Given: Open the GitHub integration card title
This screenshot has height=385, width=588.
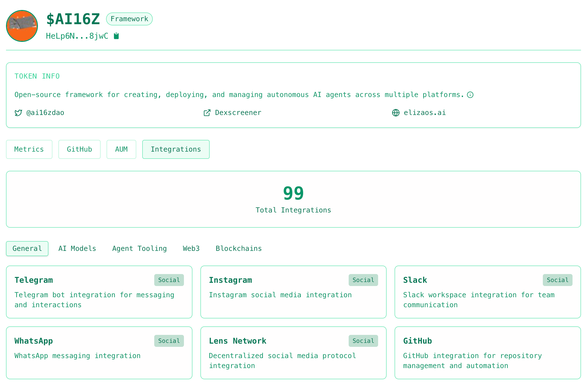Looking at the screenshot, I should pos(418,341).
